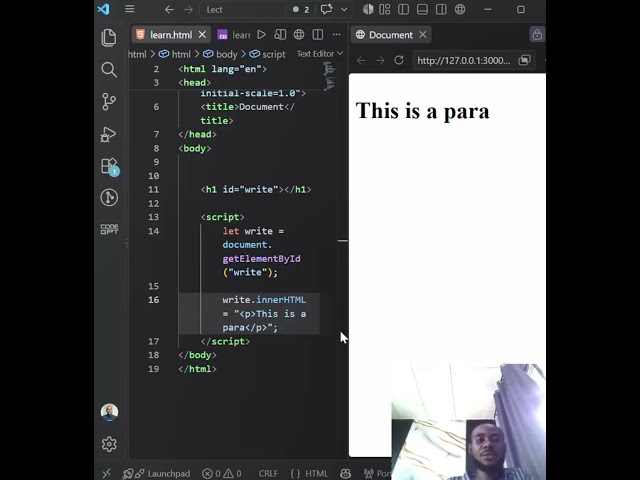The image size is (640, 480).
Task: Click the lock icon on preview group
Action: 537,35
